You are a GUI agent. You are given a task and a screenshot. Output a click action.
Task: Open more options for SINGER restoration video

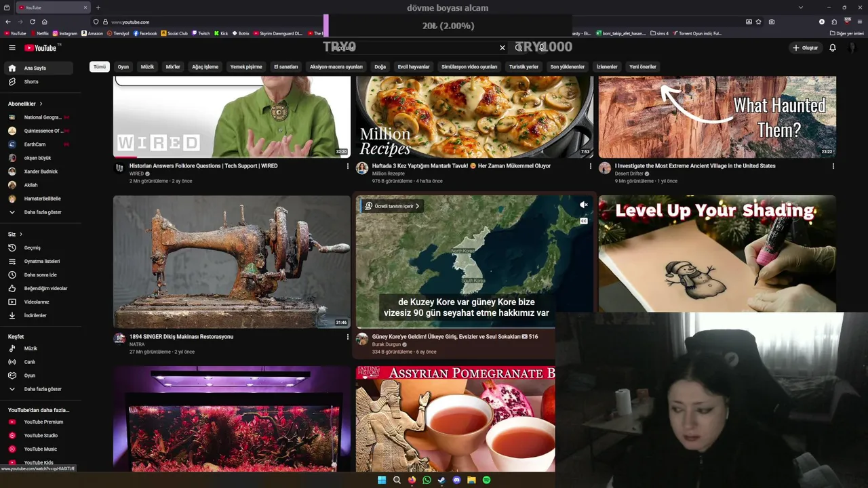click(x=348, y=337)
